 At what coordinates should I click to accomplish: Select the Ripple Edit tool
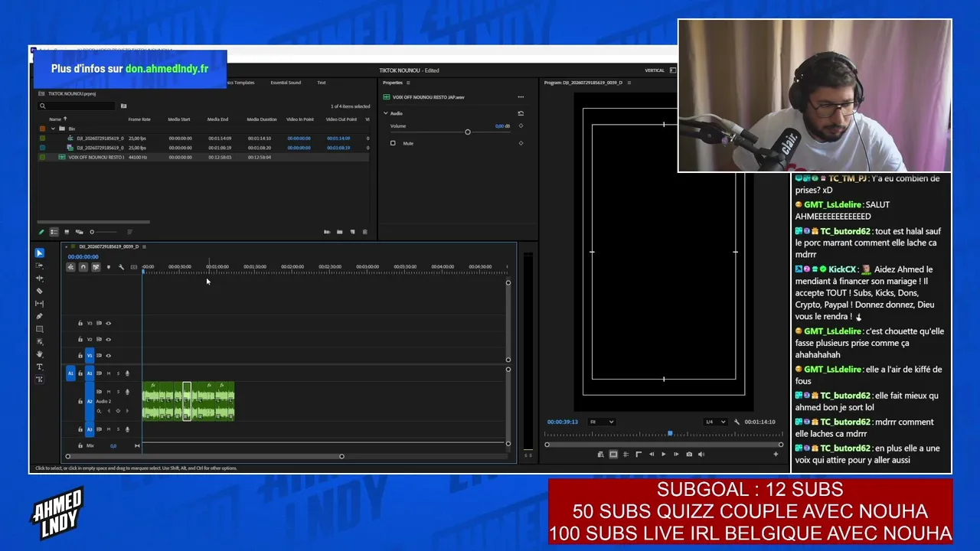pyautogui.click(x=40, y=279)
